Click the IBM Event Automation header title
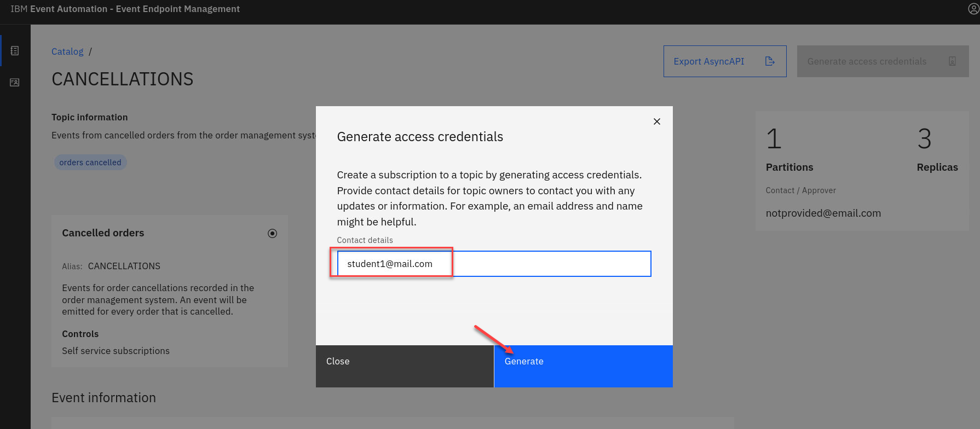Image resolution: width=980 pixels, height=429 pixels. (125, 9)
